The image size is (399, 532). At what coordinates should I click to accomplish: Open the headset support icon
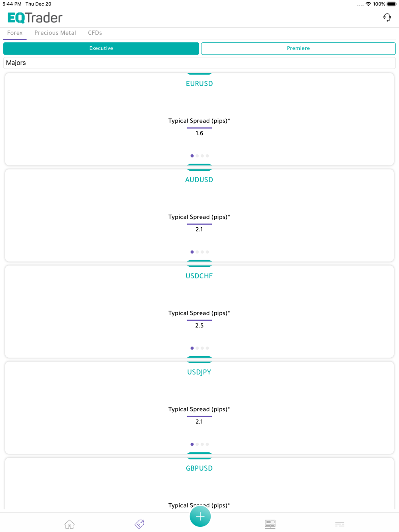(387, 18)
